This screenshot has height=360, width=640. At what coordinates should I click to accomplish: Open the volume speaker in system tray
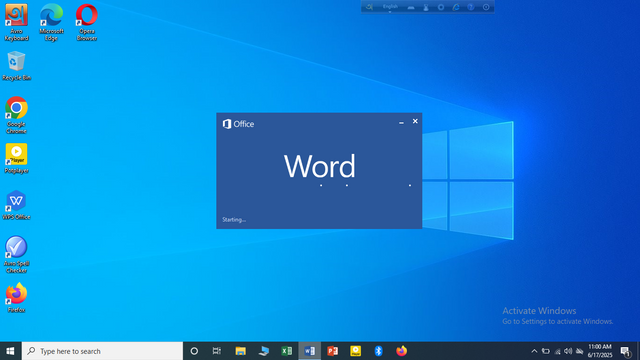568,351
